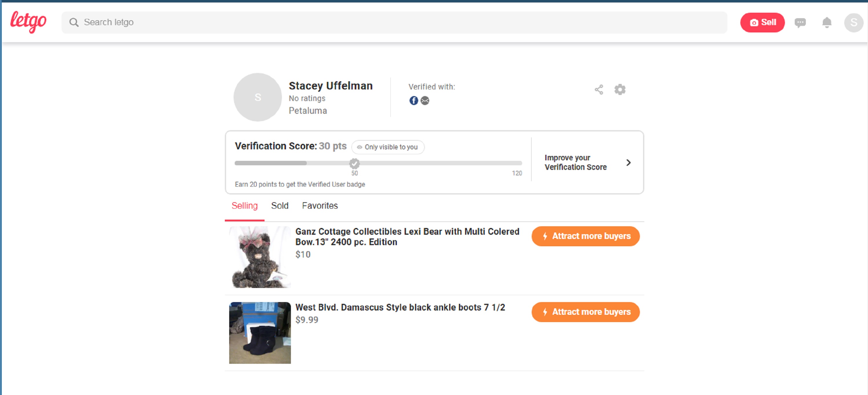Image resolution: width=868 pixels, height=395 pixels.
Task: Click the chevron next to Improve Verification Score
Action: 628,162
